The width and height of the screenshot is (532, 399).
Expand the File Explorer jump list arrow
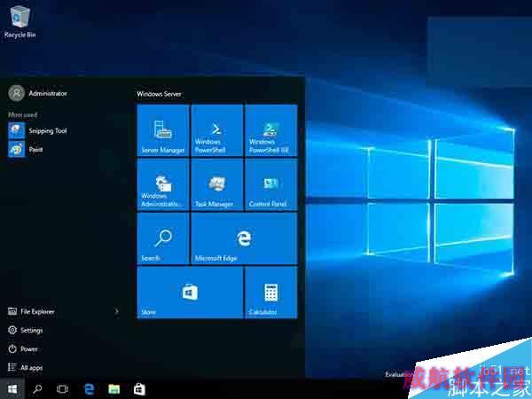(117, 311)
